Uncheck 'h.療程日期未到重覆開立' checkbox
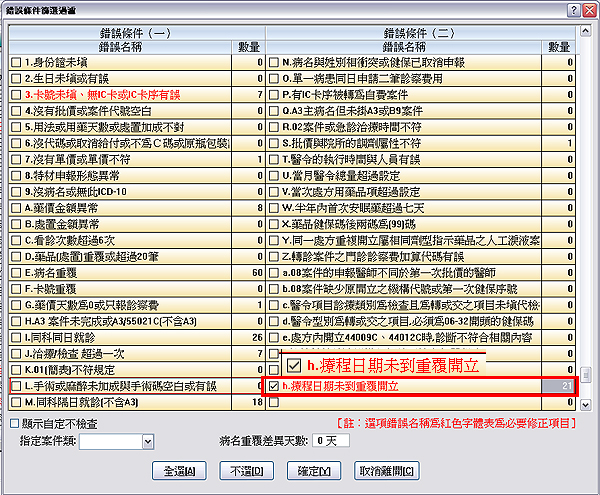 coord(274,385)
